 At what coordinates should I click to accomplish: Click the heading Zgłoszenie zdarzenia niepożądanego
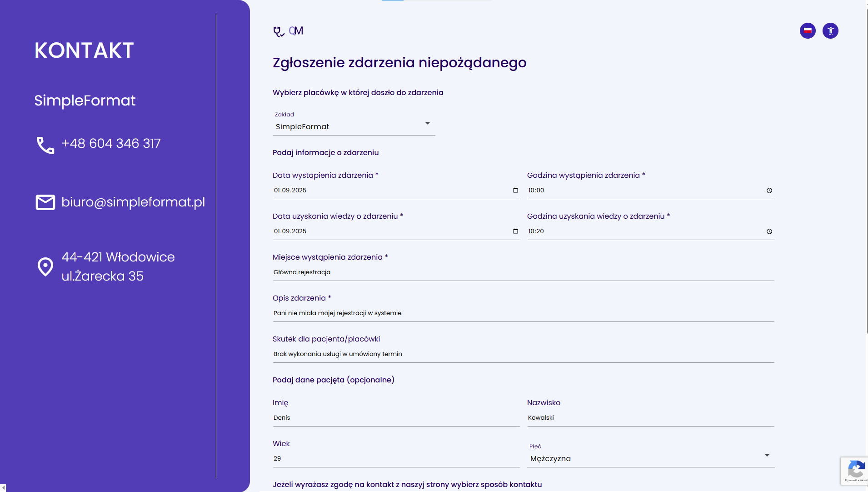click(x=399, y=63)
